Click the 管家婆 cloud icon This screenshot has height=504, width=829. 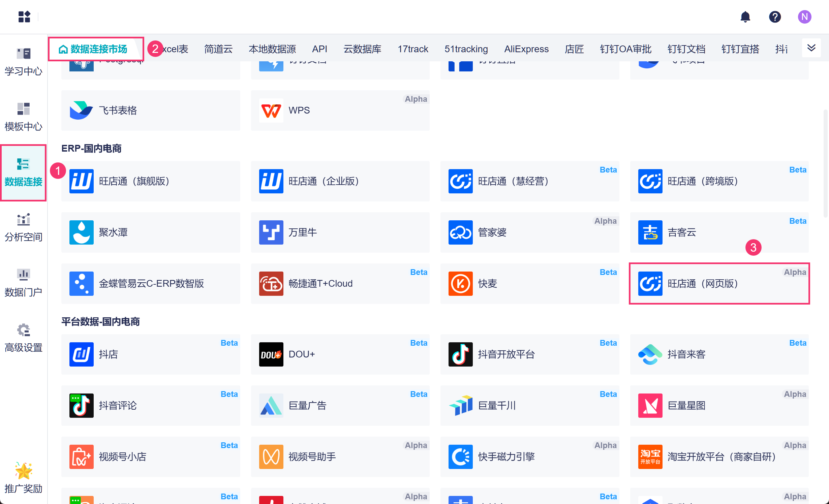click(460, 232)
